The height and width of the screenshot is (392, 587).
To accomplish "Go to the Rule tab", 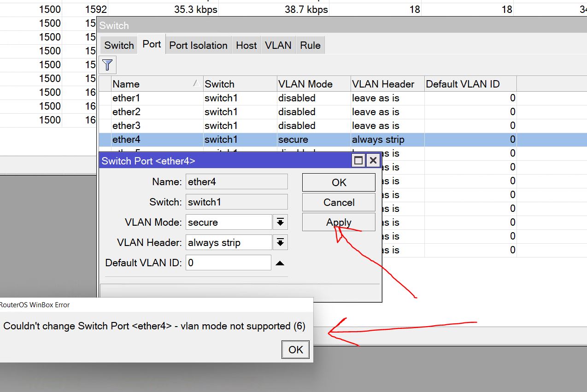I will click(x=310, y=45).
